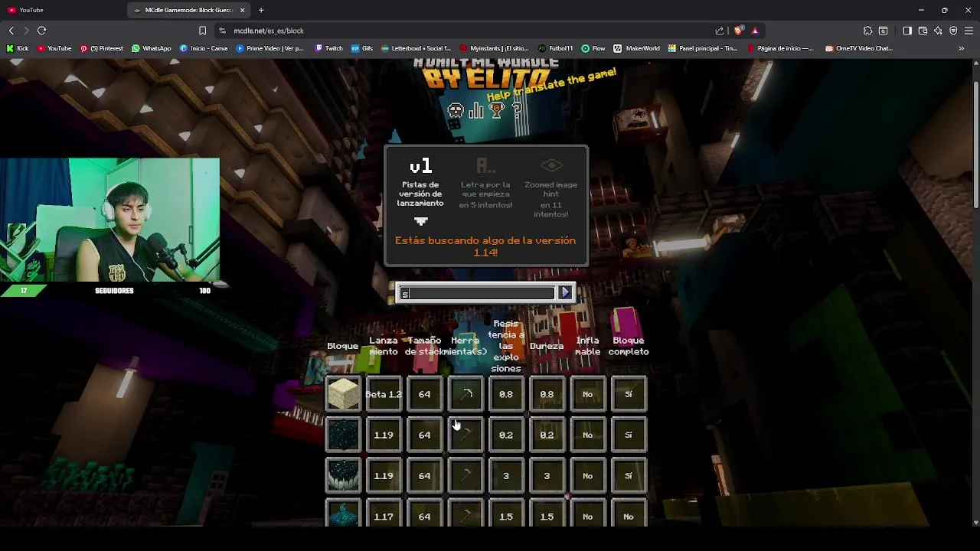Screen dimensions: 980x551
Task: Open the Futbol11 bookmark
Action: click(x=556, y=48)
